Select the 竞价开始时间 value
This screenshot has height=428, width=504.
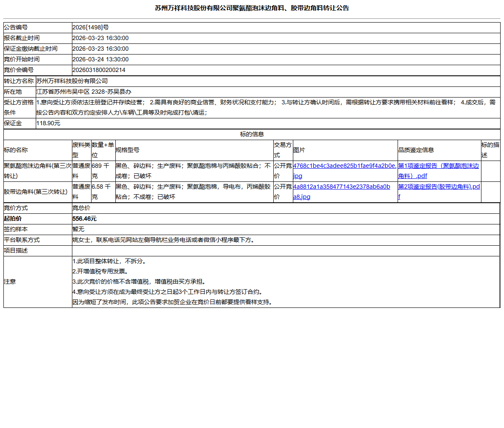pos(100,59)
